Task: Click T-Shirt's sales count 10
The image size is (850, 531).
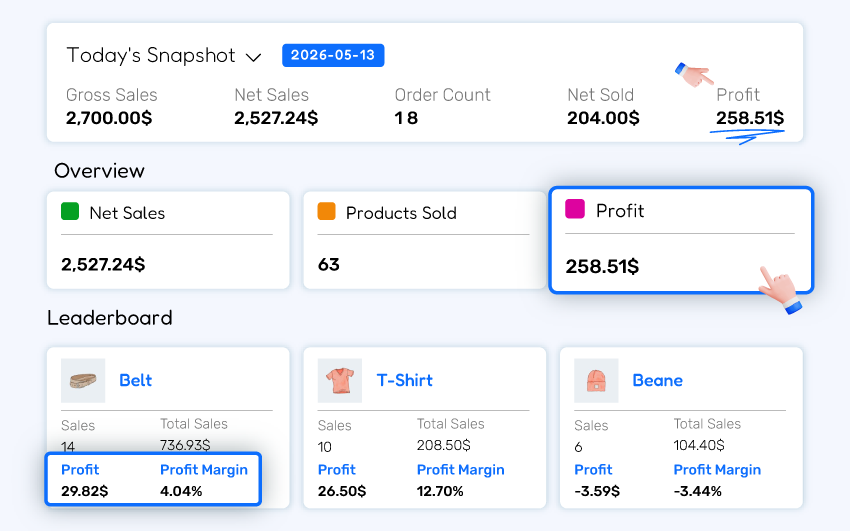Action: (x=325, y=447)
